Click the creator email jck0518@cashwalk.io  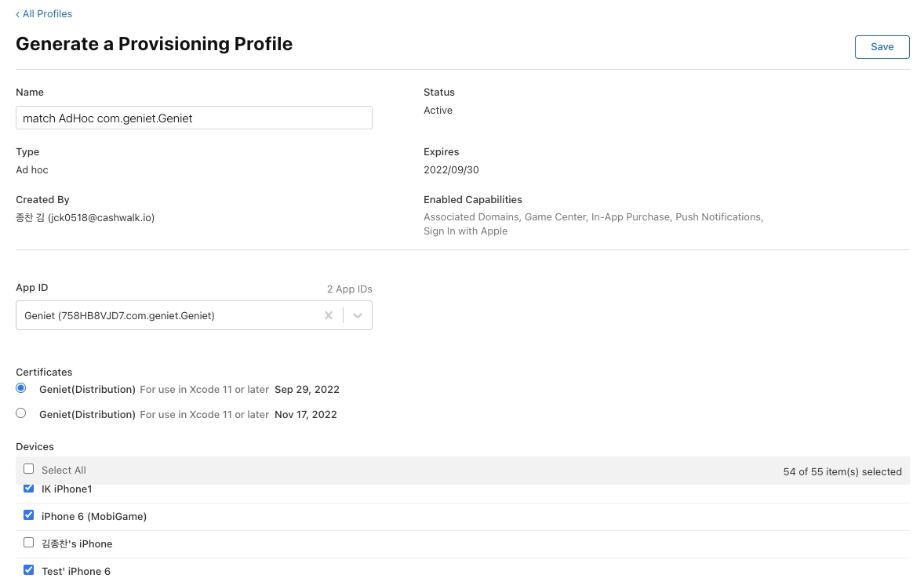pyautogui.click(x=101, y=218)
